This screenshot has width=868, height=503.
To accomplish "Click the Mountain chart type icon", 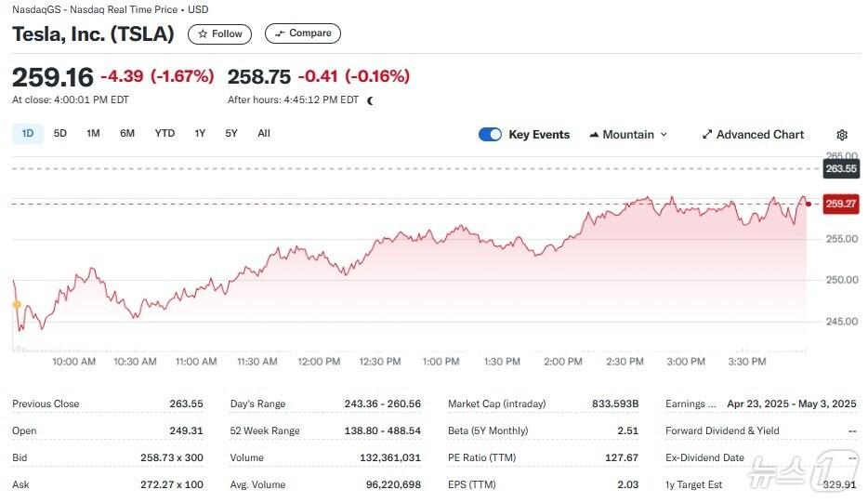I will 594,135.
